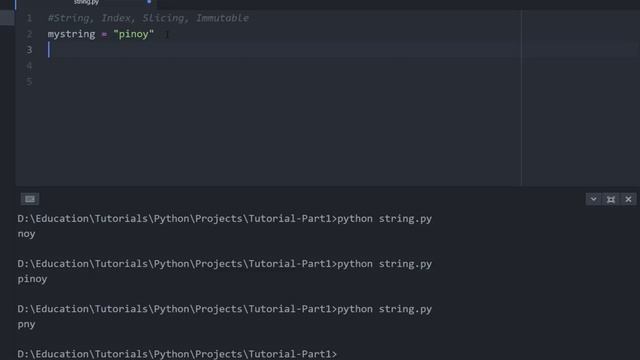This screenshot has height=360, width=640.
Task: Click the comment "#String, Index, Slicing, Immutable"
Action: coord(148,18)
